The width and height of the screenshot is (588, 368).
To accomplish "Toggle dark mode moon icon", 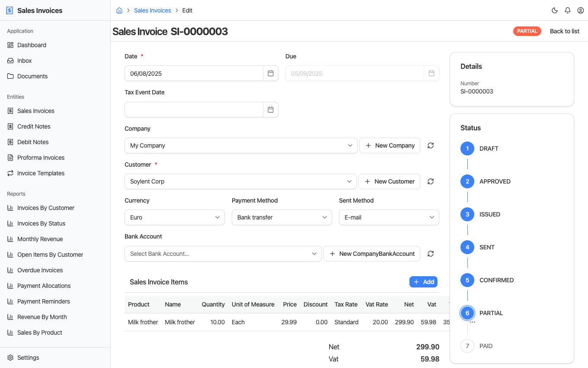I will click(x=555, y=10).
